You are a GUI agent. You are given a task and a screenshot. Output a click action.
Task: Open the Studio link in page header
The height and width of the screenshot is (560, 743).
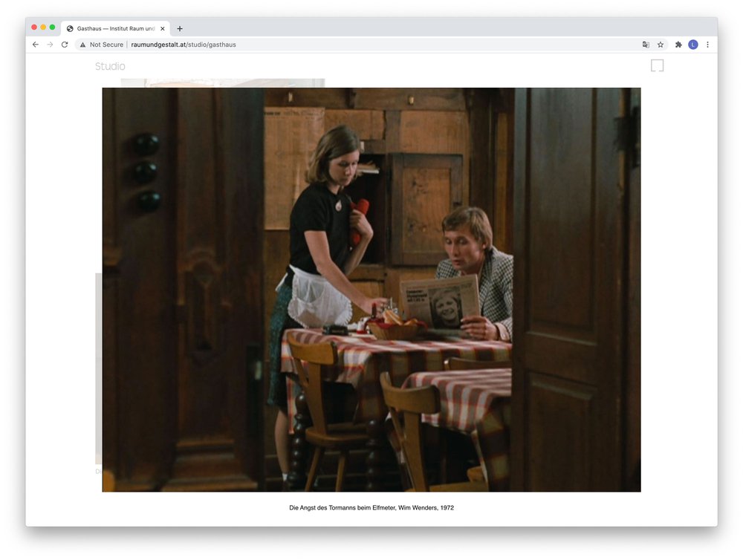click(110, 66)
